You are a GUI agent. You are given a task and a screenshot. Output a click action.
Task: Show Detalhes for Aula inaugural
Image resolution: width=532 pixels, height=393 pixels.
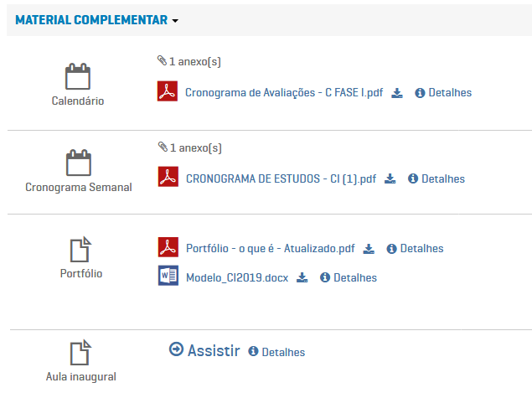277,353
